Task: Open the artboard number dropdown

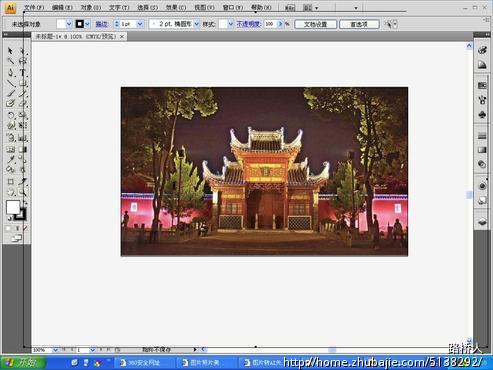Action: tap(93, 350)
